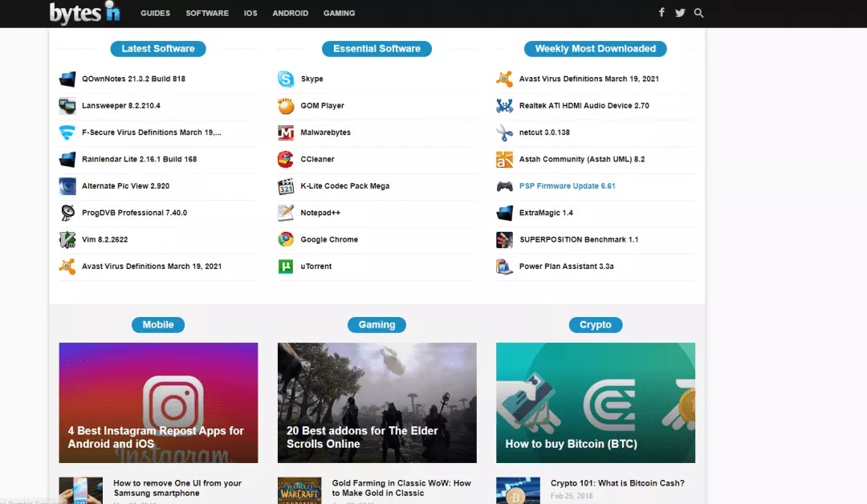Open the QOwnNotes 21.3.2 Build 818 link
Screen dimensions: 867x504
click(x=133, y=79)
